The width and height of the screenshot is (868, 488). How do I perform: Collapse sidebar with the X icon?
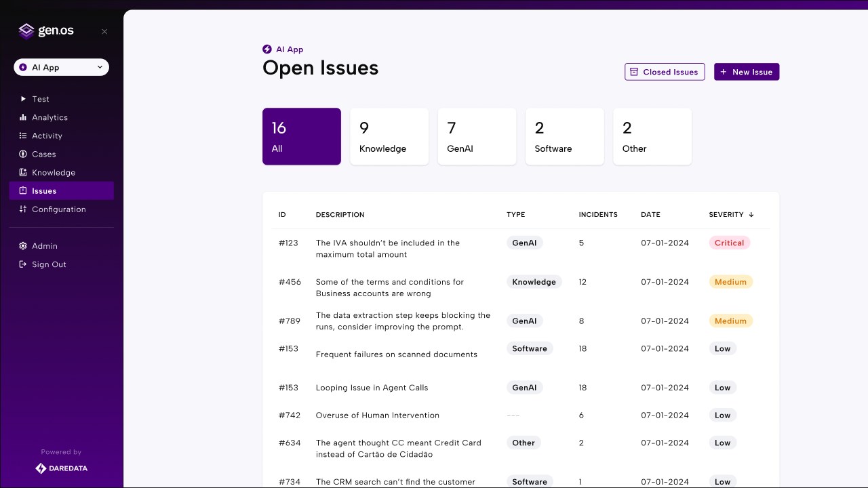(104, 32)
